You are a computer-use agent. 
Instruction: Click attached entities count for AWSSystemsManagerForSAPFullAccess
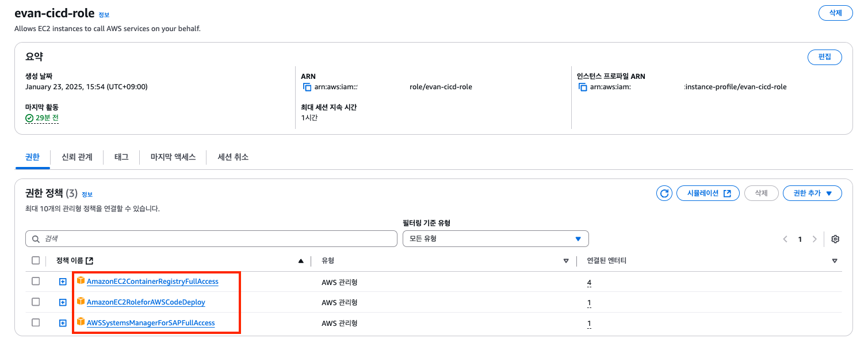pyautogui.click(x=589, y=324)
